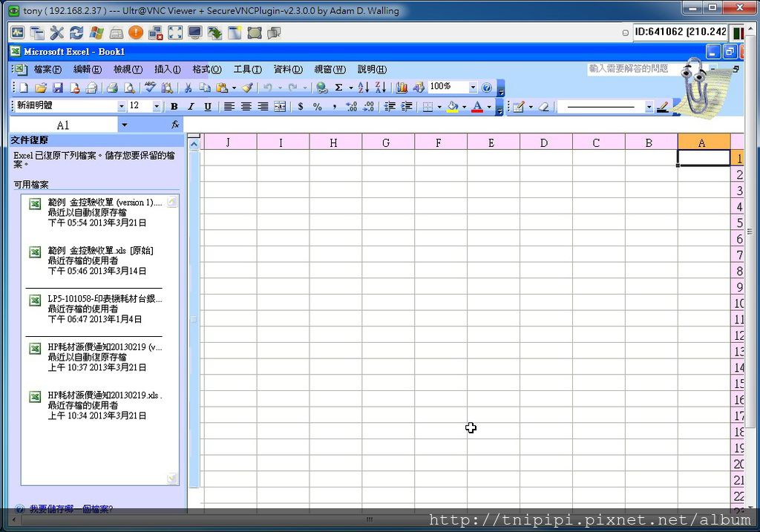Click the VNC refresh screen icon
The width and height of the screenshot is (760, 532).
click(x=76, y=33)
